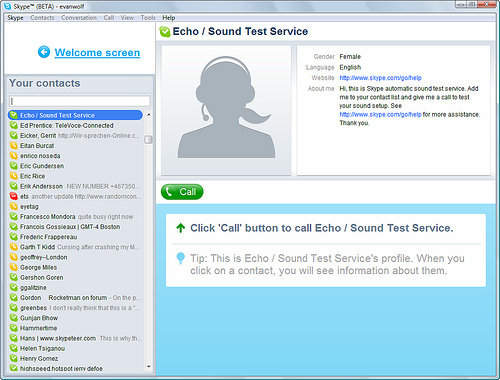Select the Gunjan Bhow contact name
Viewport: 500px width, 380px height.
pyautogui.click(x=39, y=318)
